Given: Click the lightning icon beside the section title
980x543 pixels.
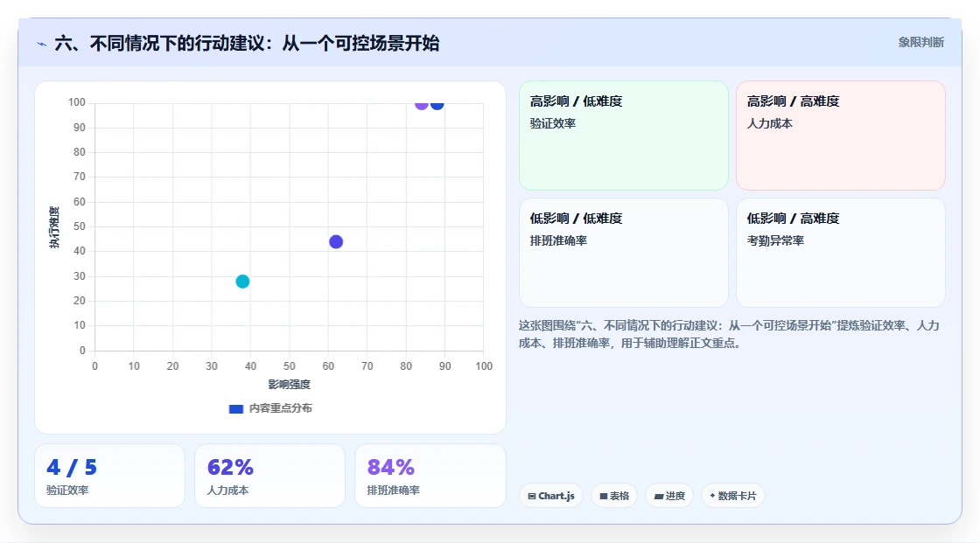Looking at the screenshot, I should coord(42,45).
